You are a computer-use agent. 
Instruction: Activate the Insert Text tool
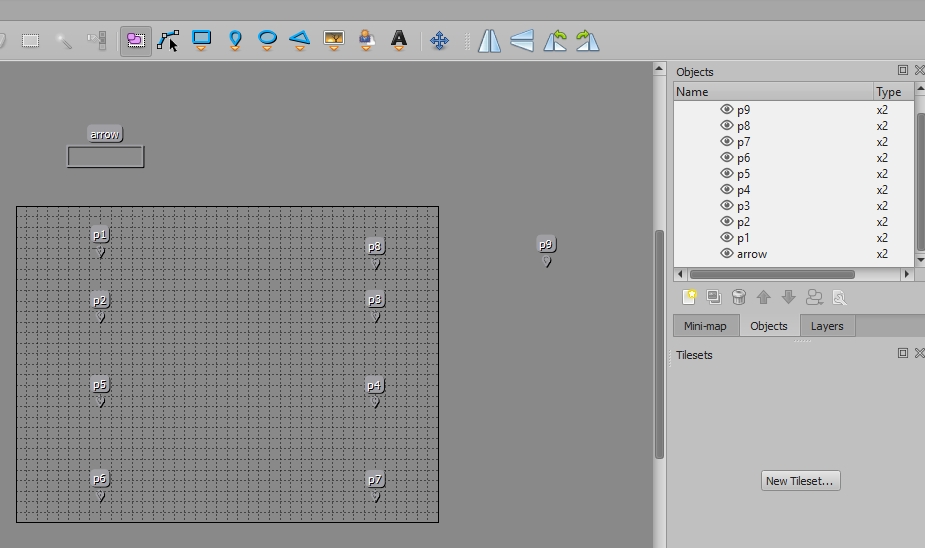click(x=398, y=41)
